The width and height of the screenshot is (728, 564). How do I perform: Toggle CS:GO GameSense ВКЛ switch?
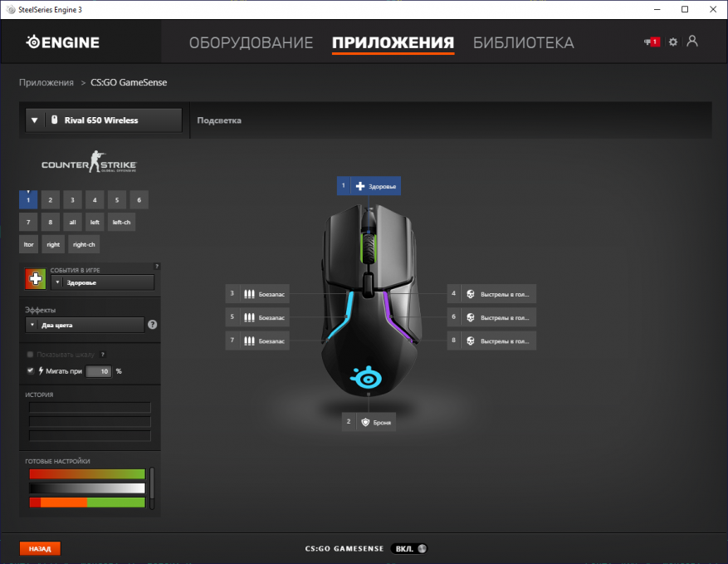[x=409, y=549]
